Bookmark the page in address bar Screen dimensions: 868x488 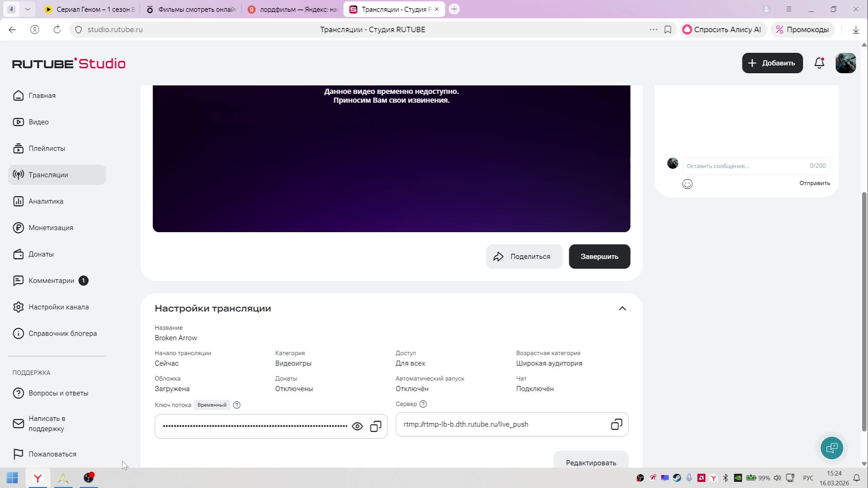click(x=668, y=29)
